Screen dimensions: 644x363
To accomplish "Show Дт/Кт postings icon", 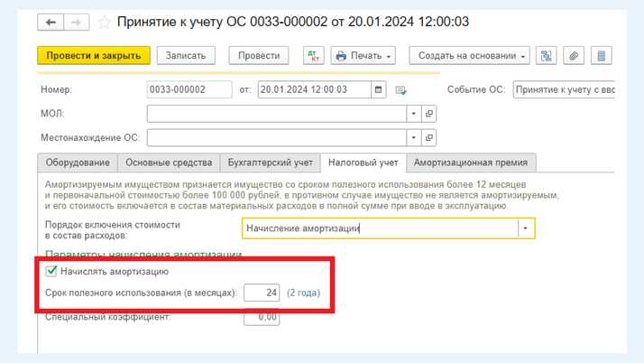I will (x=313, y=55).
